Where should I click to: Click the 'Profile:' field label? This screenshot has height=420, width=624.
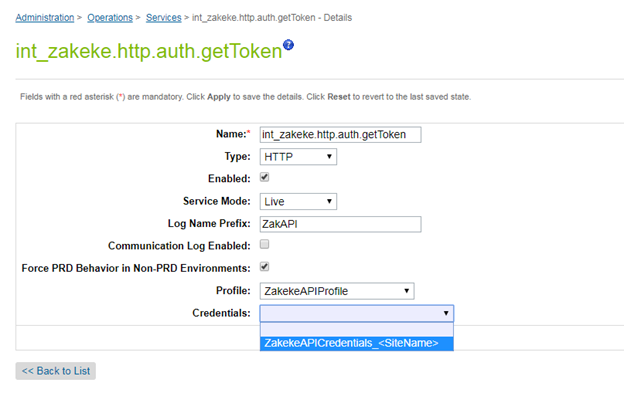tap(233, 291)
